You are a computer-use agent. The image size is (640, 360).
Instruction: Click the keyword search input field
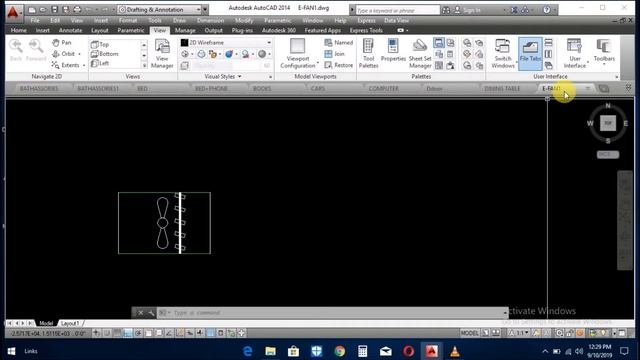(x=397, y=10)
